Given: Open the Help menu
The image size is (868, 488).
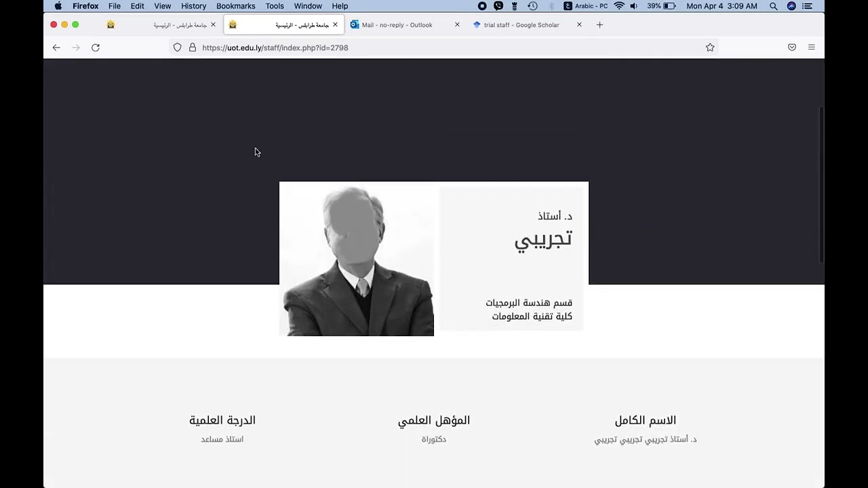Looking at the screenshot, I should (340, 6).
